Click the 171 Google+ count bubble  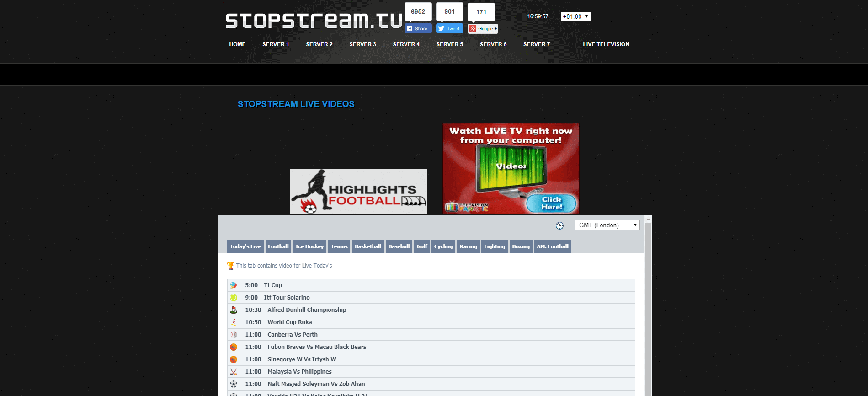481,12
